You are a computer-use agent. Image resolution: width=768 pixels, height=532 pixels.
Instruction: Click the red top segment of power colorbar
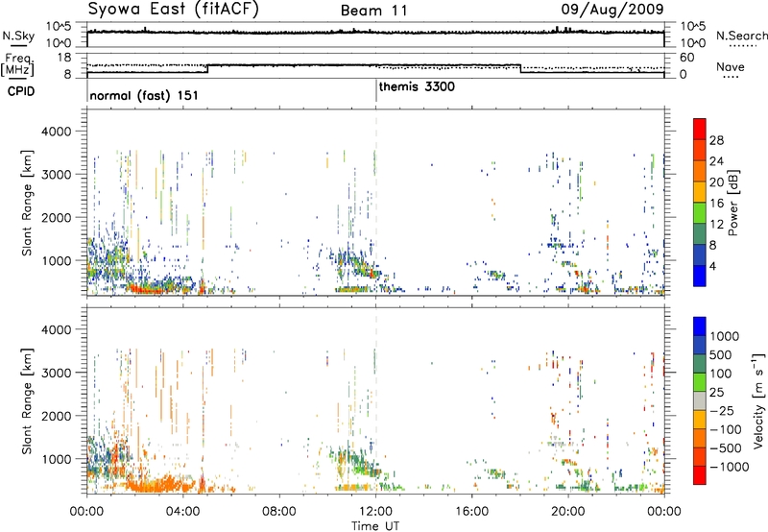tap(700, 129)
